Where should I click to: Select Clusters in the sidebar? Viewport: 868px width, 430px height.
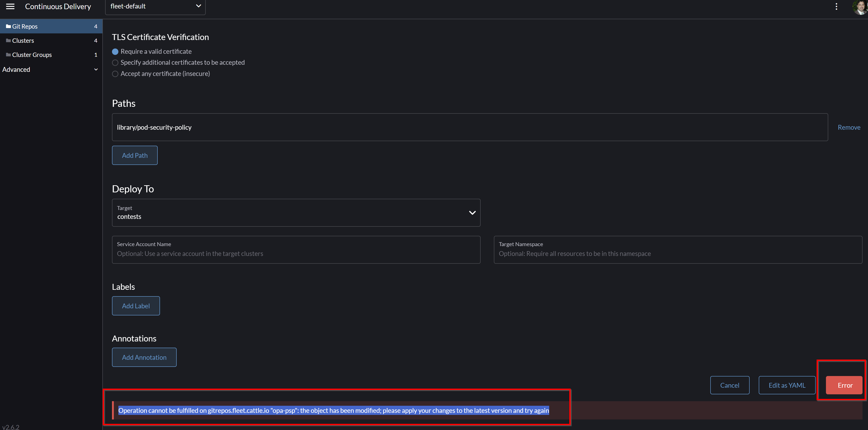coord(23,40)
